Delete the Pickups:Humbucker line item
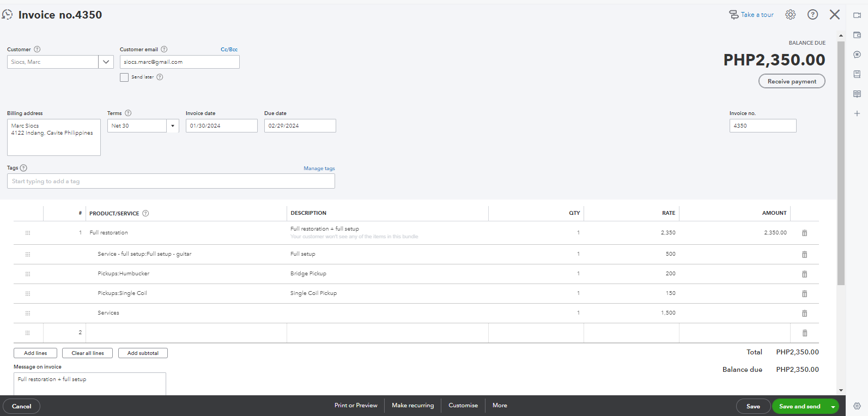Viewport: 868px width, 416px height. [x=804, y=274]
